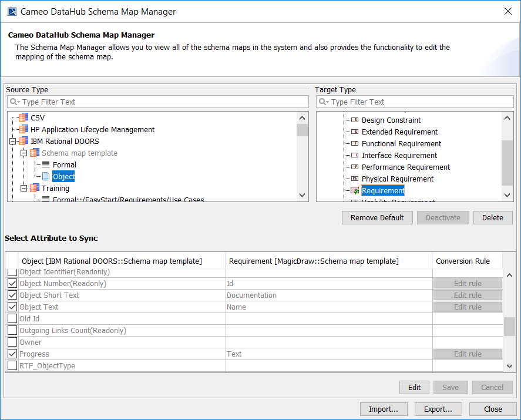
Task: Click the Functional Requirement type icon
Action: pos(355,144)
